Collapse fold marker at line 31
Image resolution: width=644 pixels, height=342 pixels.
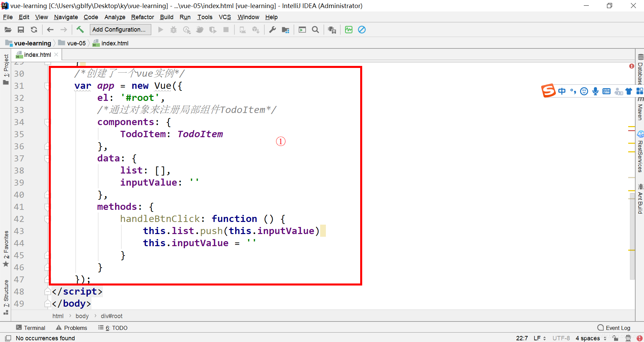[47, 86]
